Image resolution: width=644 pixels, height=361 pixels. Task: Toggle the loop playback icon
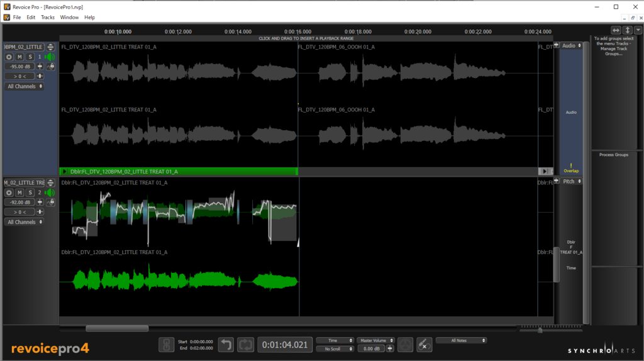pos(245,345)
